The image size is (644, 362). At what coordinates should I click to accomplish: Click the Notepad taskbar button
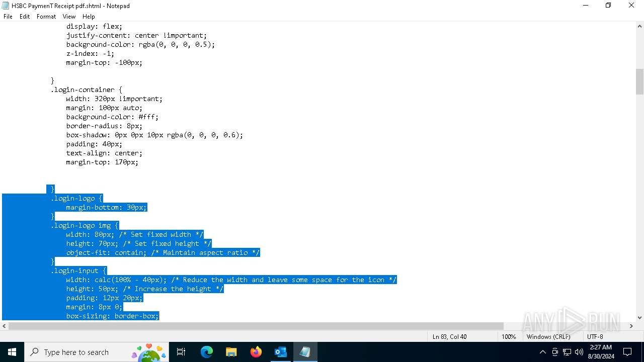tap(305, 352)
